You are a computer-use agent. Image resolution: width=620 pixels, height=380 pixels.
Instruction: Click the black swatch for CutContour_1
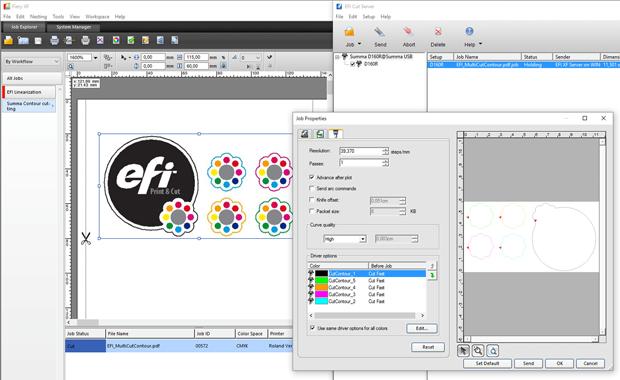pos(321,273)
